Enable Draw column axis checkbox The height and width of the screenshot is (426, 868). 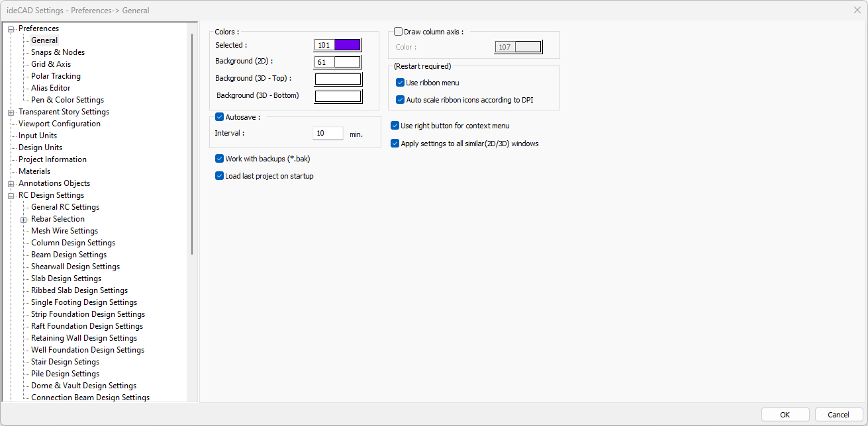[x=398, y=31]
